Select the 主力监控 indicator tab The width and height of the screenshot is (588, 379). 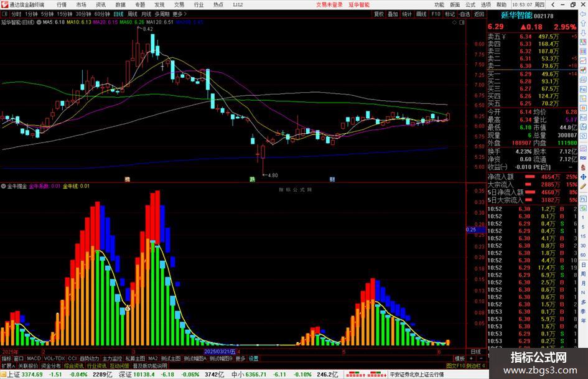click(112, 358)
